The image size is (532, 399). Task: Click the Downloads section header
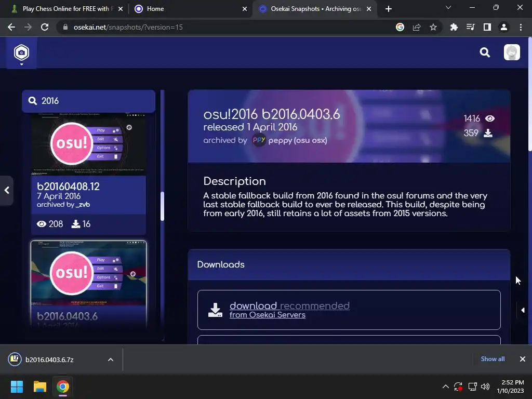(x=349, y=264)
